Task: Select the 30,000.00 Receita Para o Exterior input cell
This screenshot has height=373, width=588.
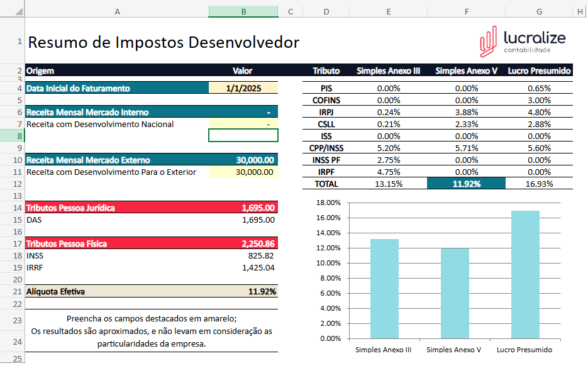Action: pyautogui.click(x=243, y=172)
